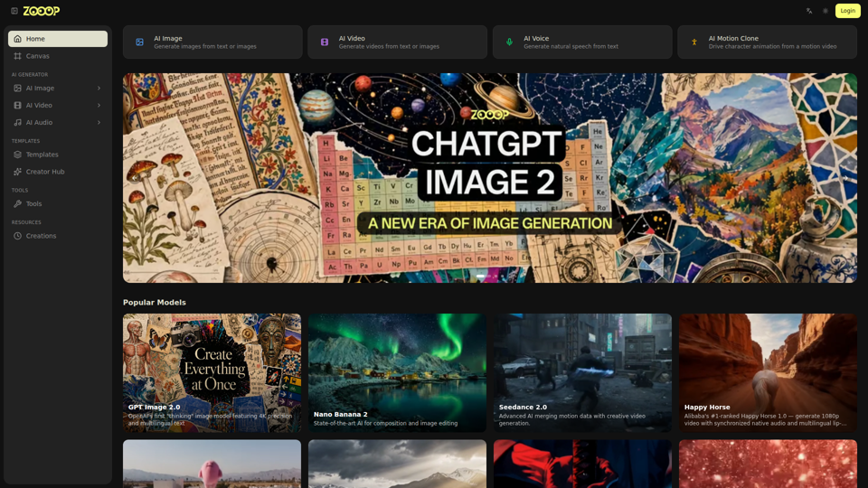The image size is (868, 488).
Task: Open the AI Video generator card
Action: pos(398,42)
